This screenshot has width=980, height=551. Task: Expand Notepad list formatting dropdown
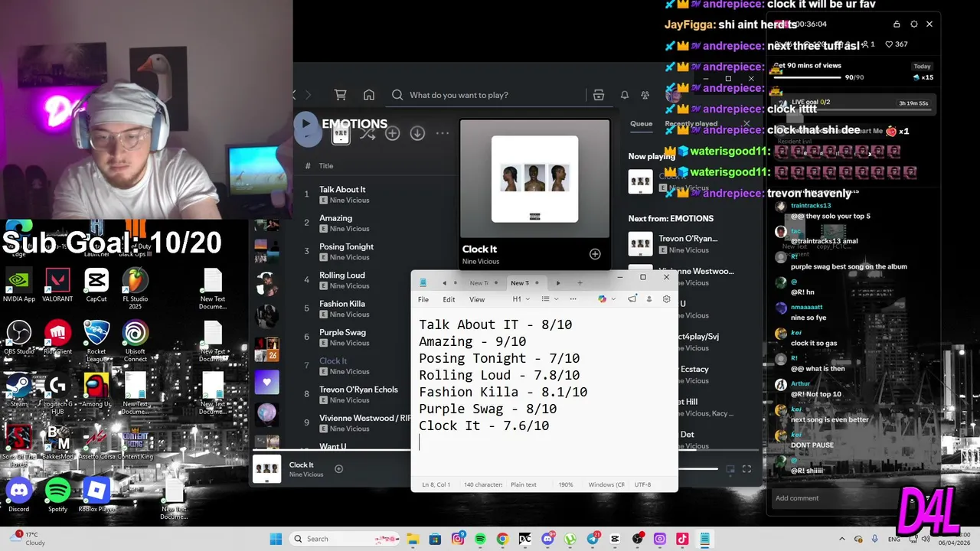coord(550,299)
